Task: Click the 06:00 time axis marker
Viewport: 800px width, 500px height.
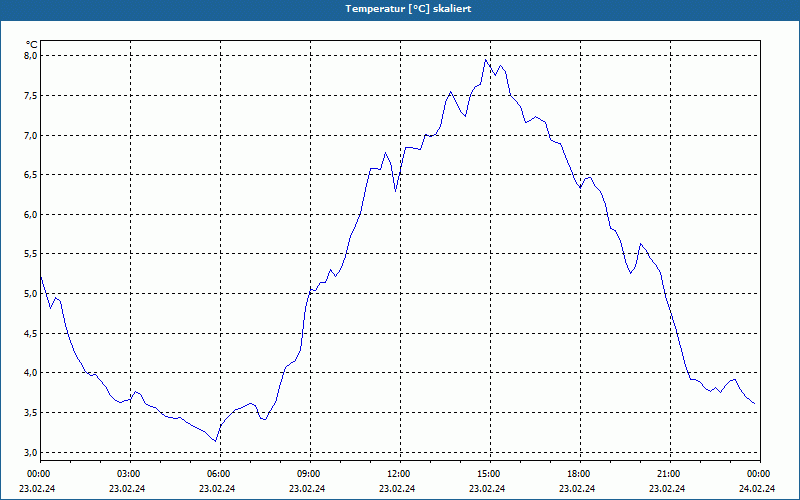Action: click(220, 474)
